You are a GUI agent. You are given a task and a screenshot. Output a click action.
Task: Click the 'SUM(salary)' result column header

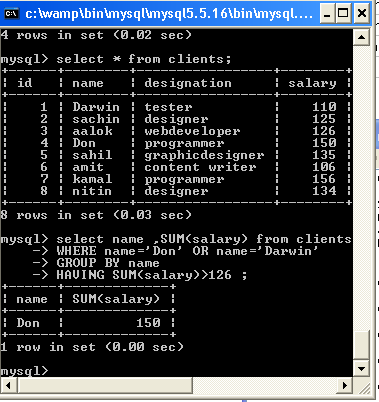click(116, 299)
